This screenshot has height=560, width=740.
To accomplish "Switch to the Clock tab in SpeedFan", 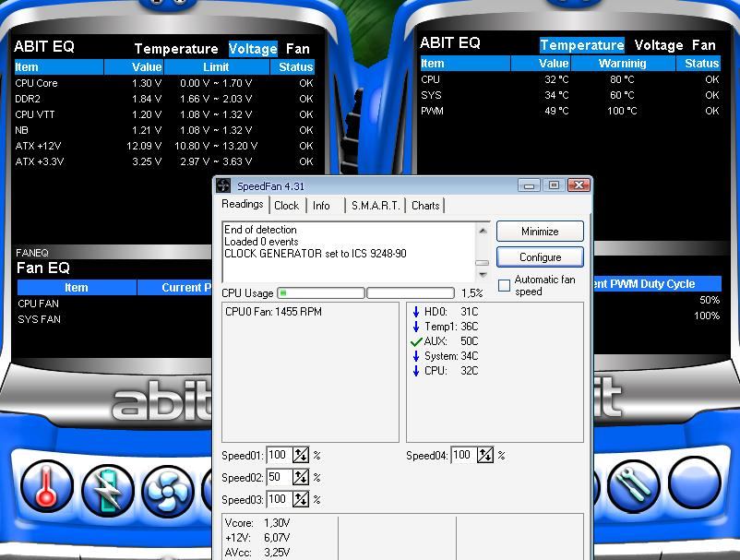I will pyautogui.click(x=286, y=206).
